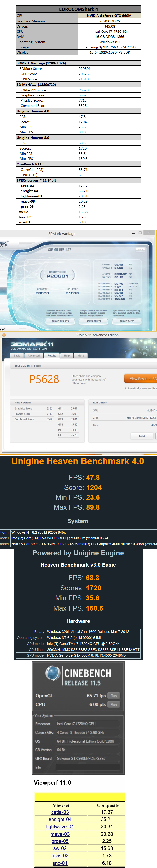Run the Cinebench OpenGL test
Viewport: 157px width, 868px height.
(114, 696)
